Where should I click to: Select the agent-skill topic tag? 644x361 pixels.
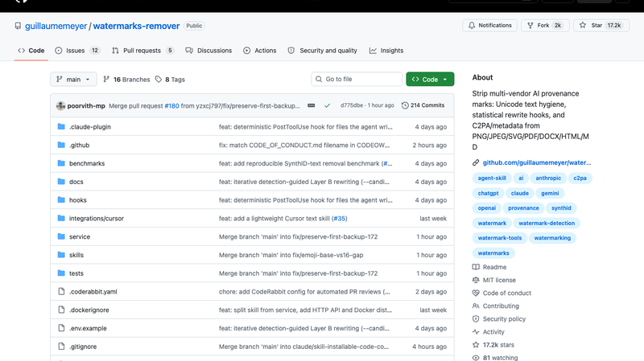(492, 178)
